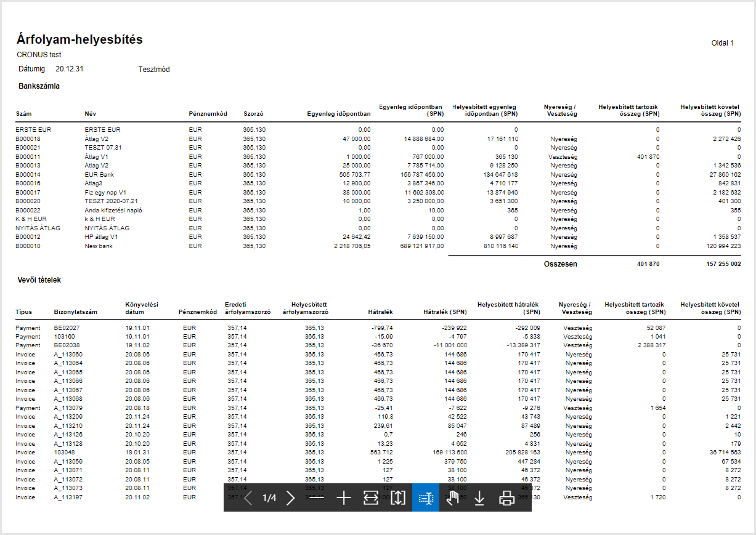Click the bank name New bank
Screen dimensions: 756x535
click(99, 246)
